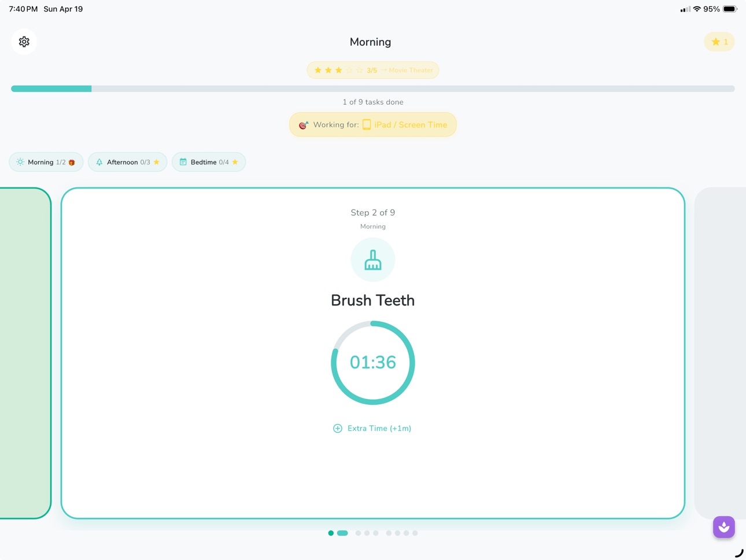Image resolution: width=746 pixels, height=560 pixels.
Task: Tap the purple down-arrow button
Action: [x=724, y=527]
